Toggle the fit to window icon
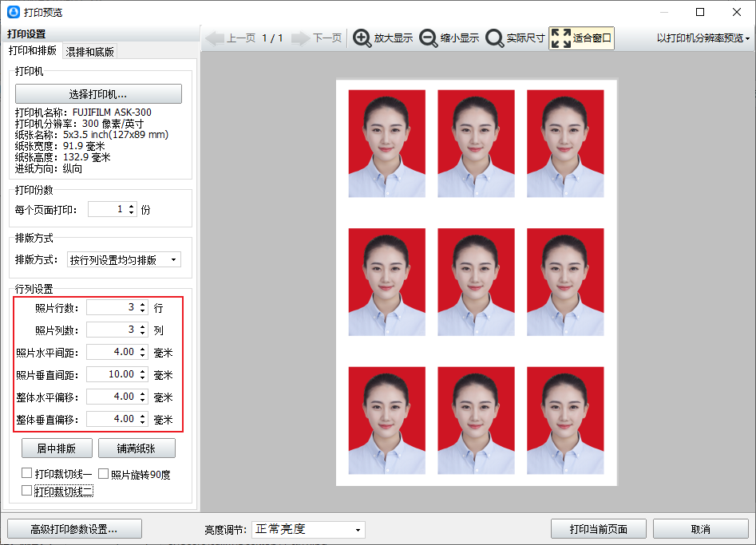 561,38
